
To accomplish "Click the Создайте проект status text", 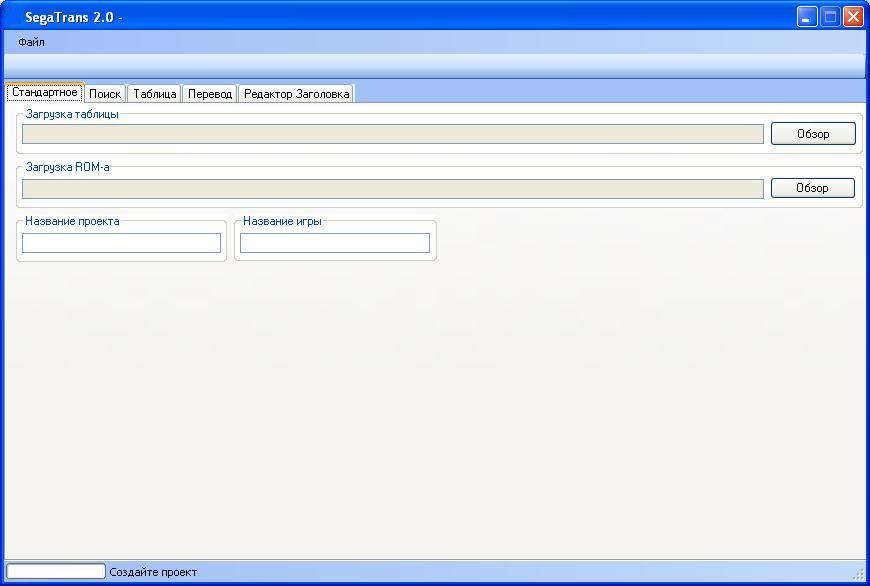I will pyautogui.click(x=153, y=572).
